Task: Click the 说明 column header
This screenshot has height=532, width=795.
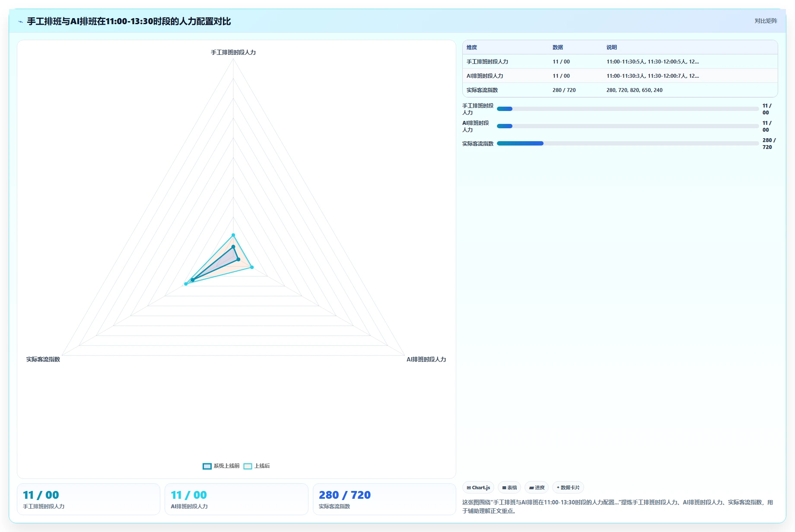Action: 611,47
